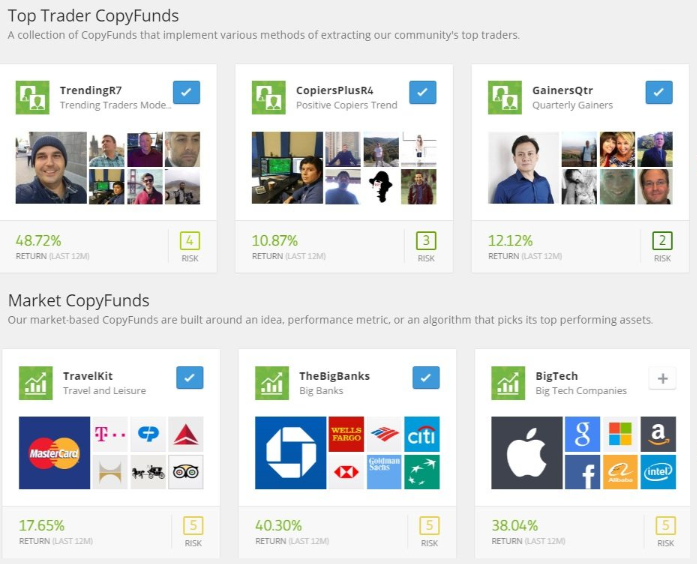Click CopiersPlusR4 large trader desk photo

pyautogui.click(x=287, y=168)
